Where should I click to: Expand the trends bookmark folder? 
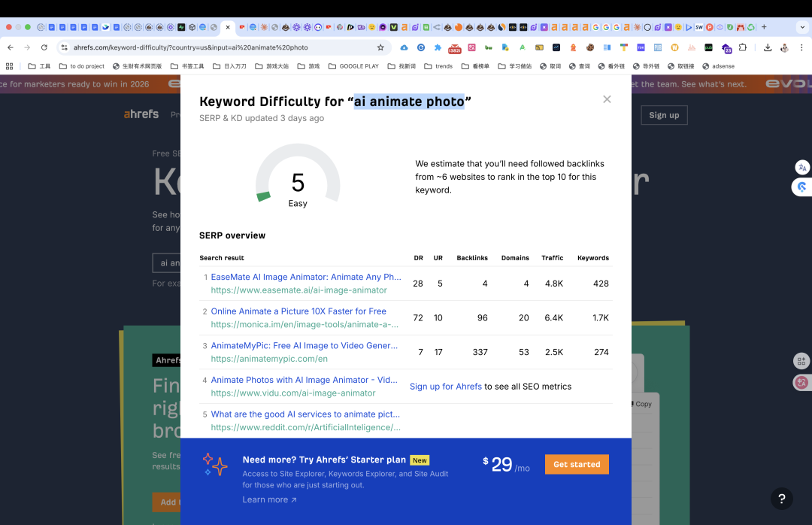(x=438, y=66)
